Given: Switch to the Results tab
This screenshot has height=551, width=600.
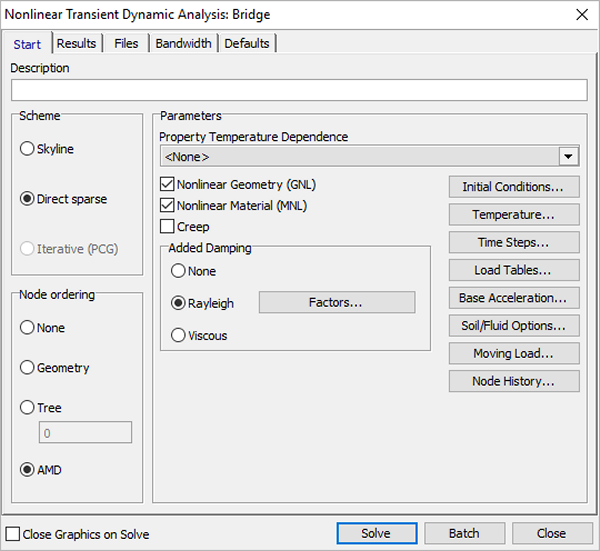Looking at the screenshot, I should (x=76, y=43).
